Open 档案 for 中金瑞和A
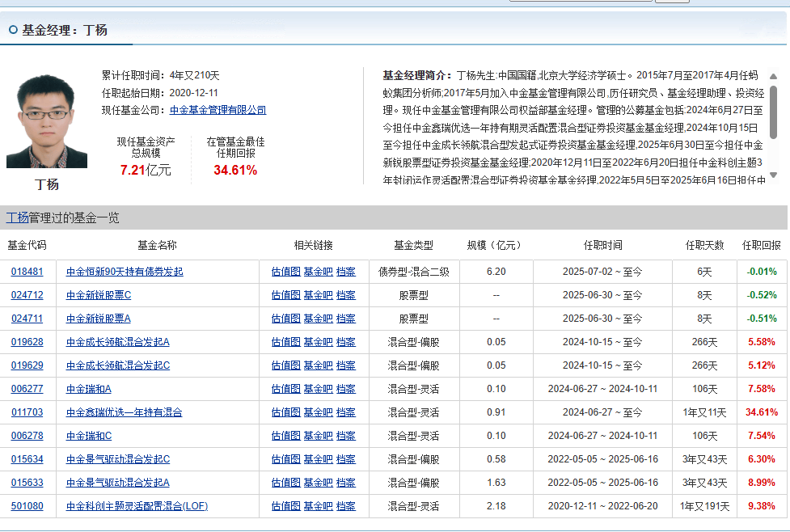Viewport: 790px width, 532px height. click(x=345, y=389)
